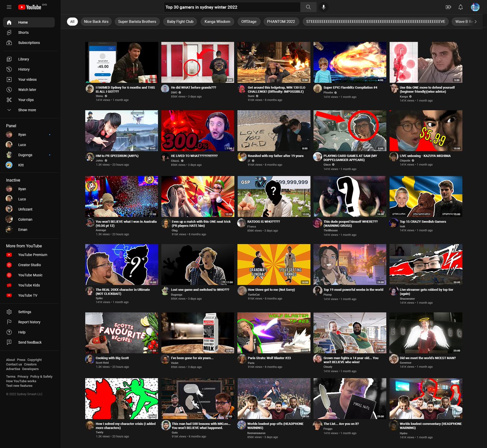Open Coleman channel under Inactive

coord(29,219)
